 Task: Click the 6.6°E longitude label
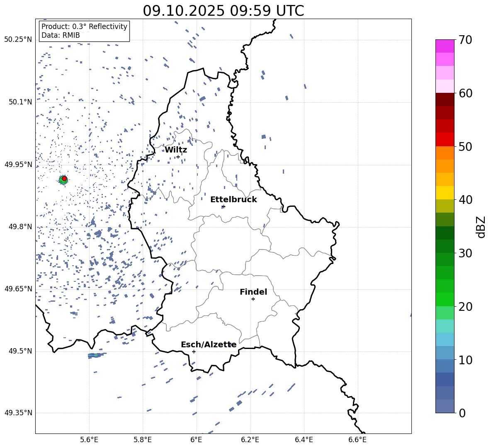(357, 440)
